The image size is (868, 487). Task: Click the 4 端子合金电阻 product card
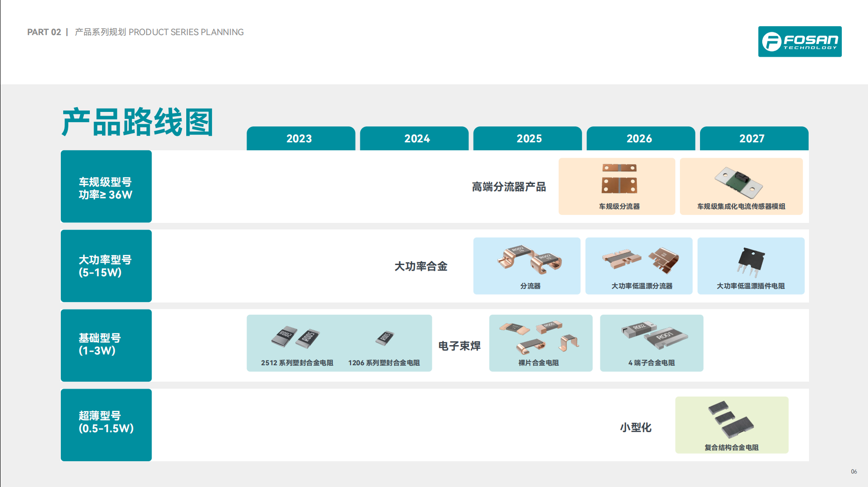(x=651, y=343)
